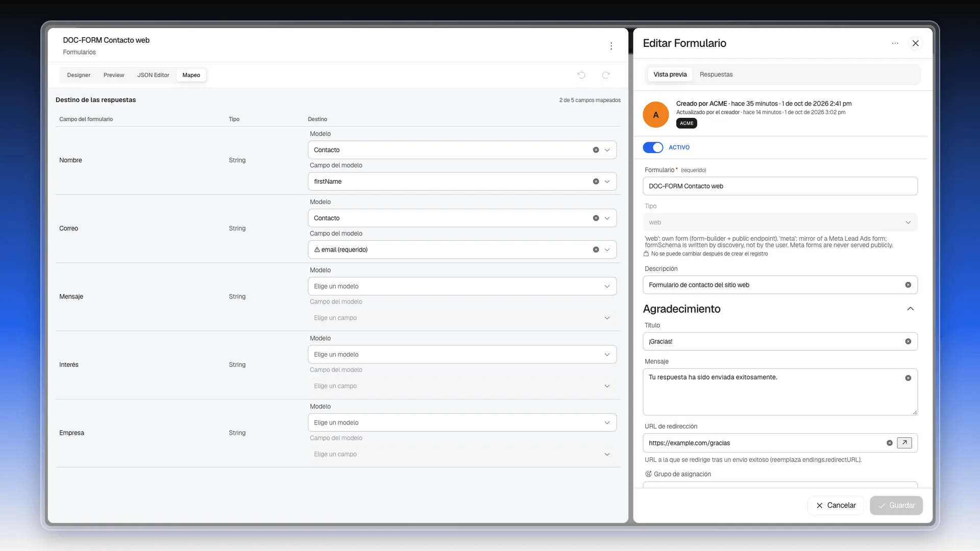The width and height of the screenshot is (980, 551).
Task: Open the JSON Editor tab
Action: 153,75
